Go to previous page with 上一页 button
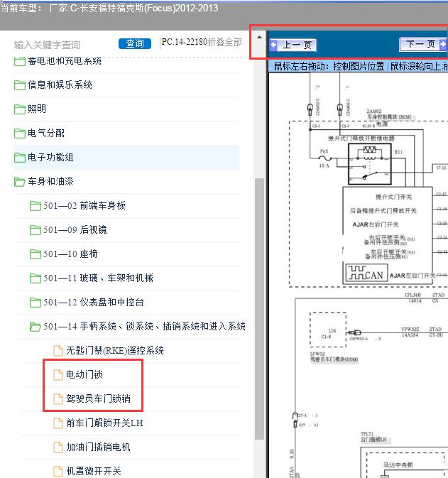 [x=293, y=45]
